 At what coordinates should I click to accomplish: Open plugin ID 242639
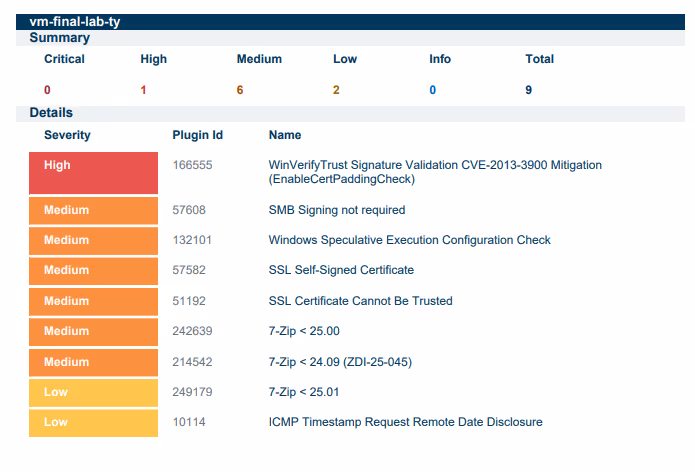(192, 332)
